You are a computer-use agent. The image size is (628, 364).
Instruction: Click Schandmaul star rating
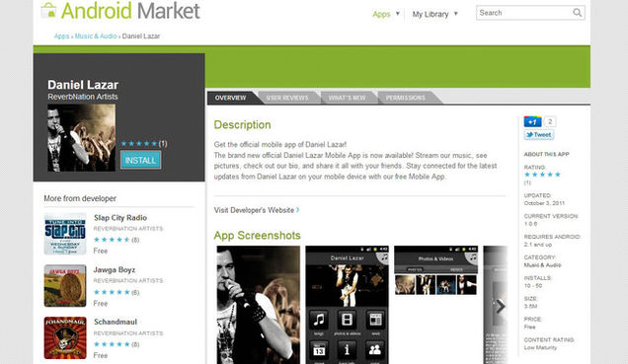[x=112, y=344]
